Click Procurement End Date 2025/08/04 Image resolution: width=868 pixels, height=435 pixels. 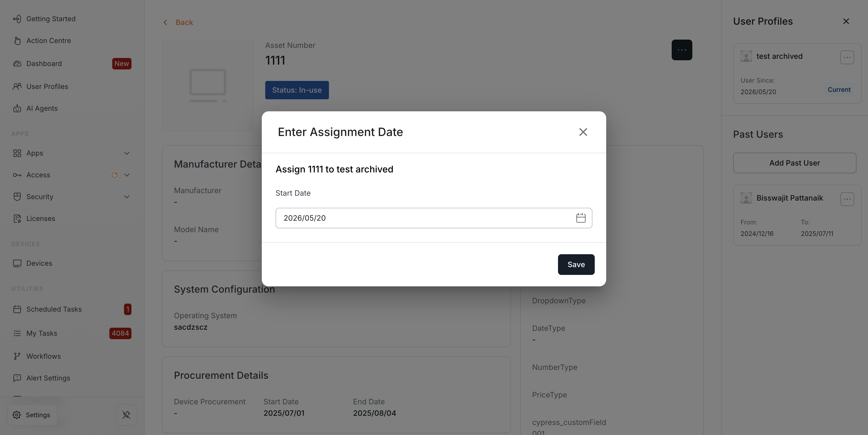[x=374, y=413]
